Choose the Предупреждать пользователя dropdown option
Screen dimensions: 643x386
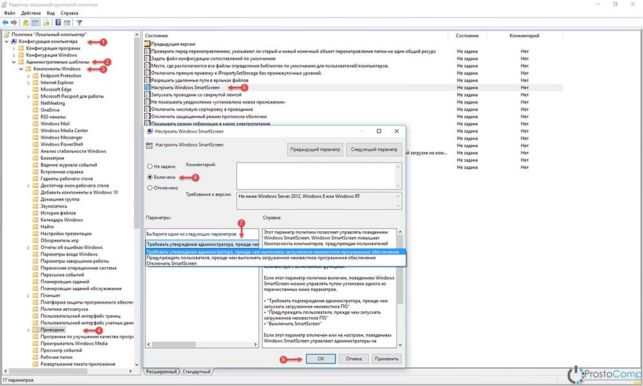click(x=276, y=258)
